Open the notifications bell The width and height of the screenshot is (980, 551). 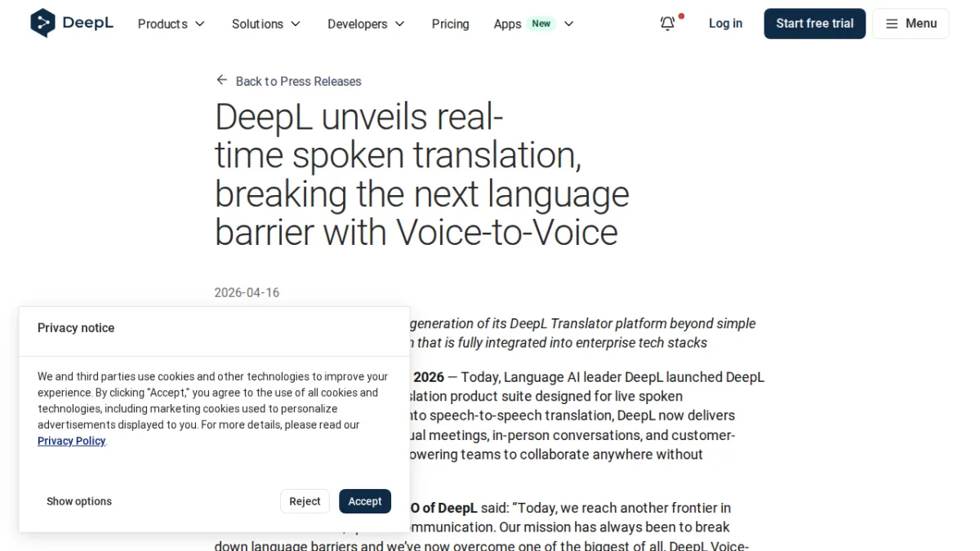pyautogui.click(x=668, y=24)
